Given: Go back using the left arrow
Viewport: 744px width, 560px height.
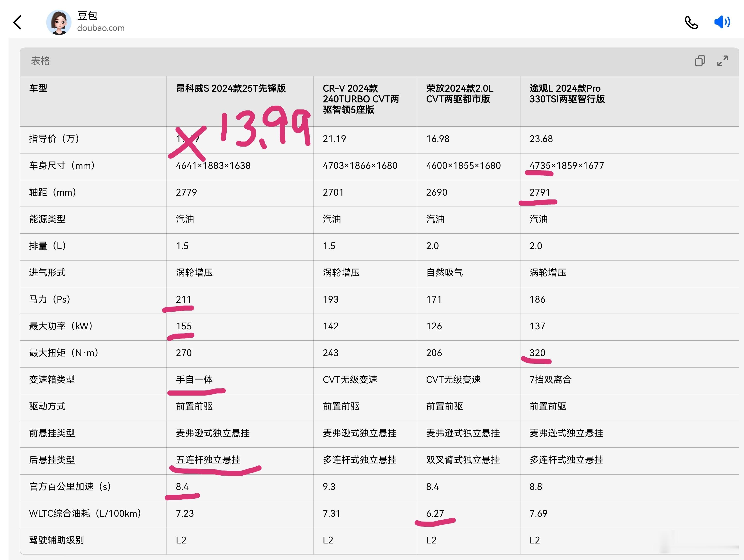Looking at the screenshot, I should pos(18,23).
